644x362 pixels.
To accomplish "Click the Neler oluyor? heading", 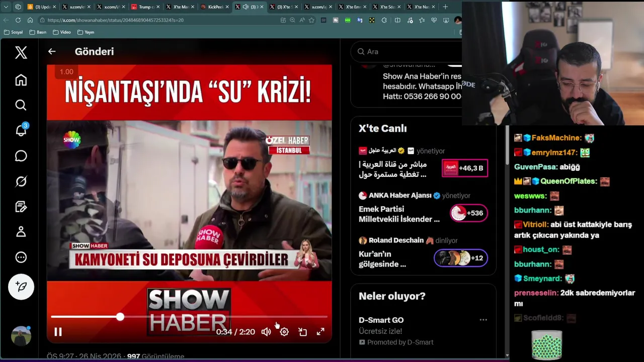I will click(392, 296).
